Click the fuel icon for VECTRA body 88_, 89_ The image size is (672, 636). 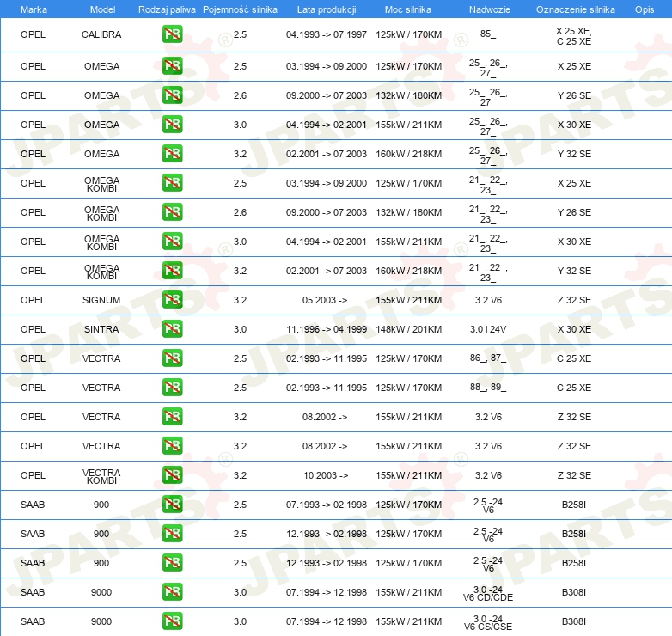point(172,387)
